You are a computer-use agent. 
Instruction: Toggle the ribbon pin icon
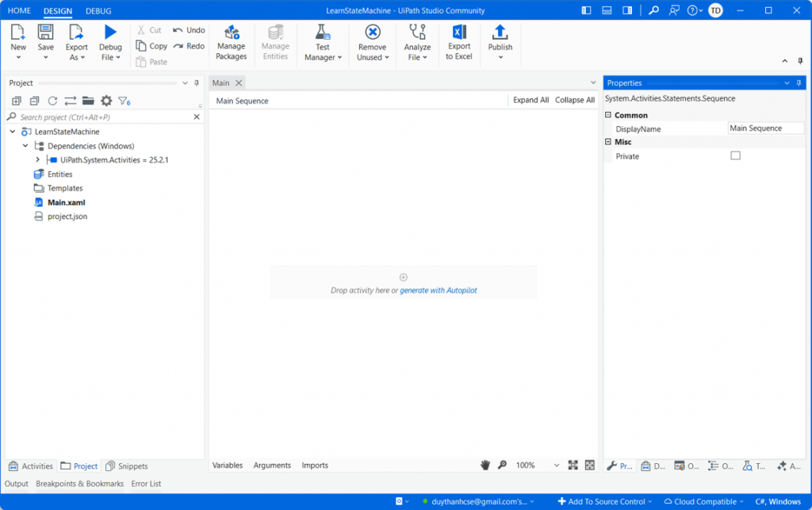(801, 61)
